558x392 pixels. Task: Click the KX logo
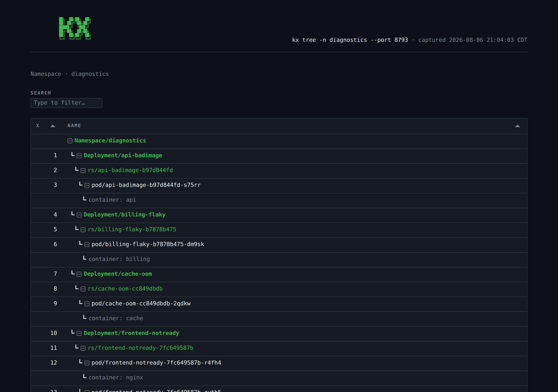75,28
